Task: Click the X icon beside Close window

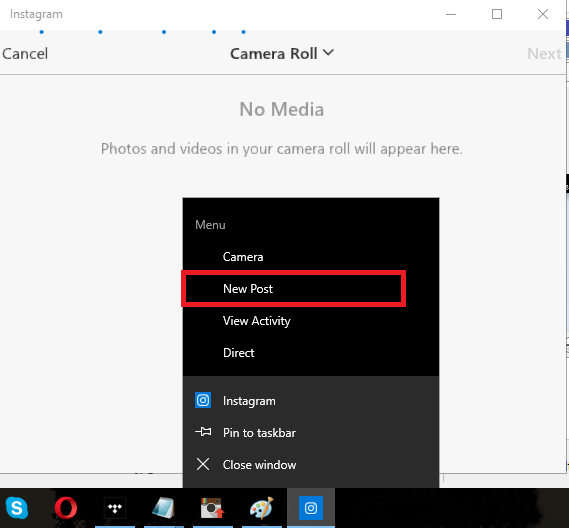Action: [x=203, y=464]
